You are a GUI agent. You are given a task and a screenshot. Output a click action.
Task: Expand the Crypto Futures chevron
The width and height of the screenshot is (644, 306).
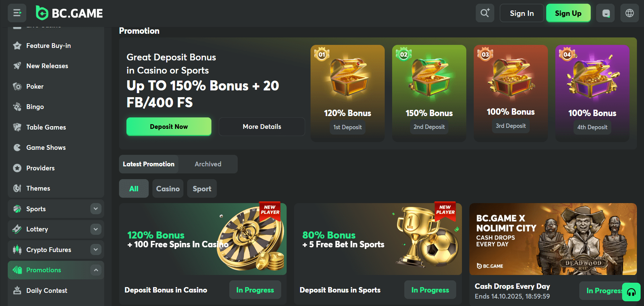(96, 250)
